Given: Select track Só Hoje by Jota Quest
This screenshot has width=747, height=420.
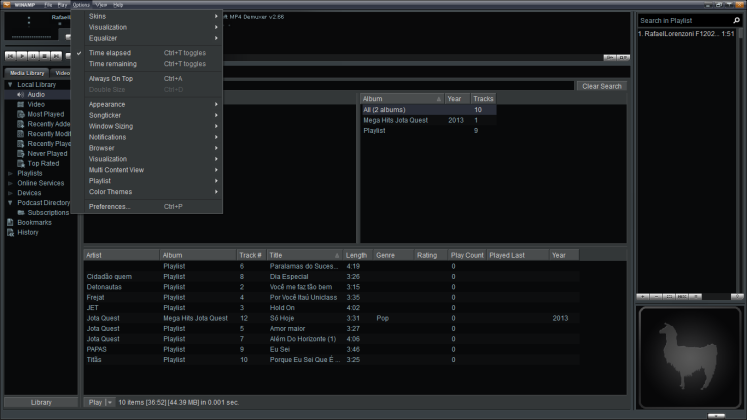Looking at the screenshot, I should pyautogui.click(x=332, y=318).
